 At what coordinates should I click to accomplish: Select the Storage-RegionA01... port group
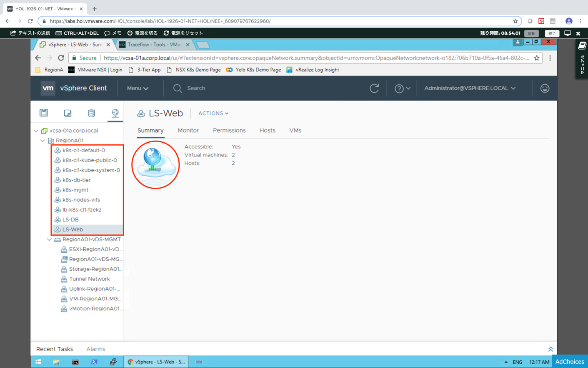coord(95,269)
